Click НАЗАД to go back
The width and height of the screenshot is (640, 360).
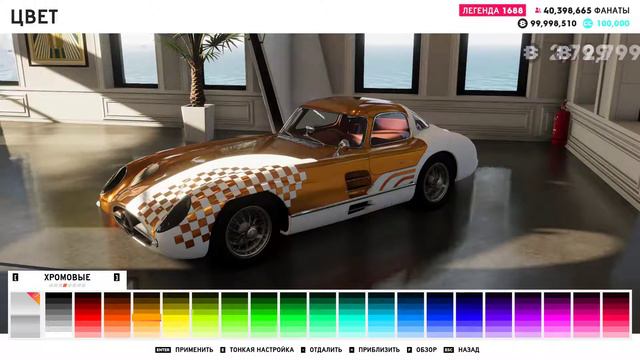(469, 350)
